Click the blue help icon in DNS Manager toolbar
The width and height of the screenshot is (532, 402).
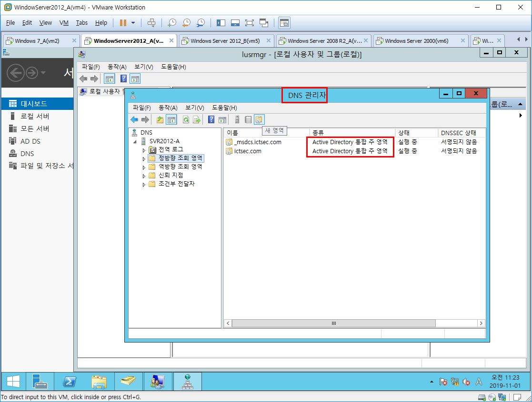(211, 120)
